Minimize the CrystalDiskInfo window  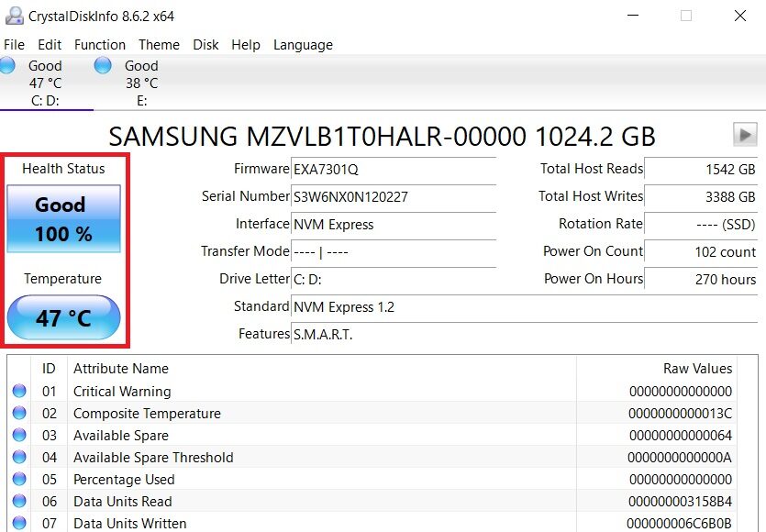[x=633, y=16]
